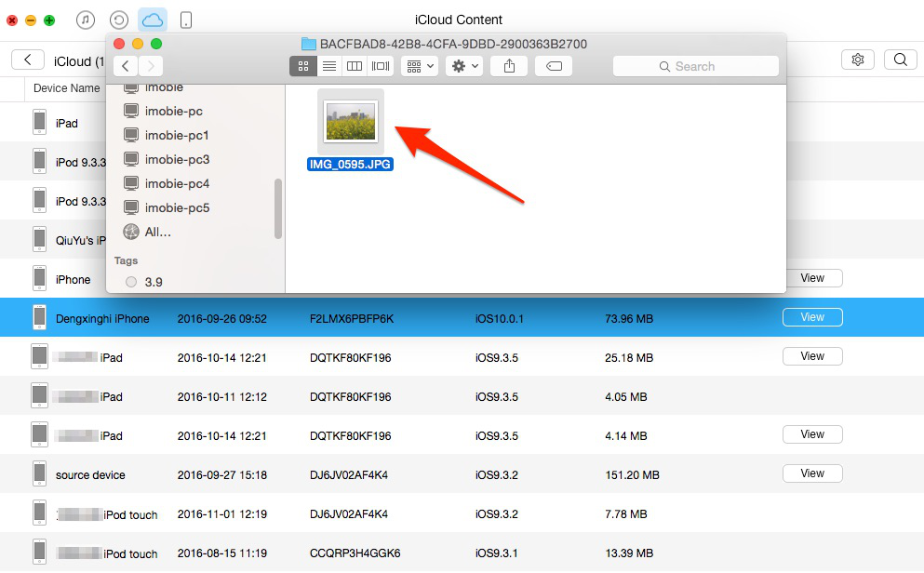Select imobie-pc1 in Finder sidebar
The width and height of the screenshot is (924, 573).
pyautogui.click(x=177, y=135)
